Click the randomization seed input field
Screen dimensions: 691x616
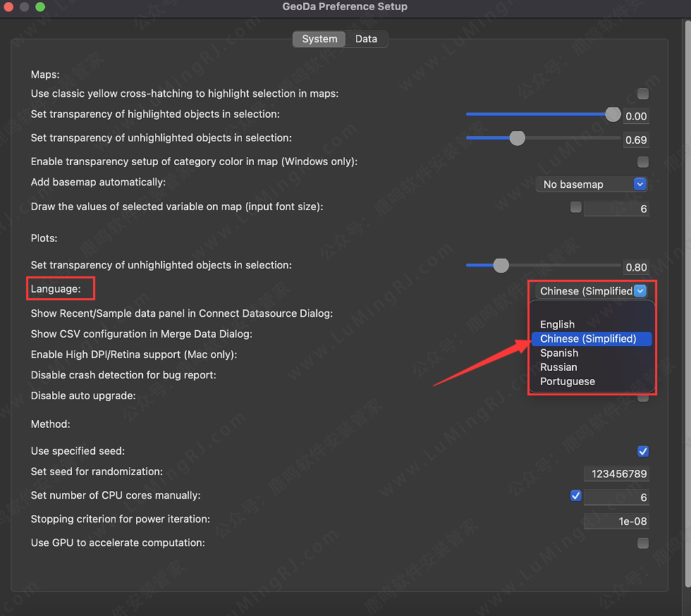pos(616,474)
